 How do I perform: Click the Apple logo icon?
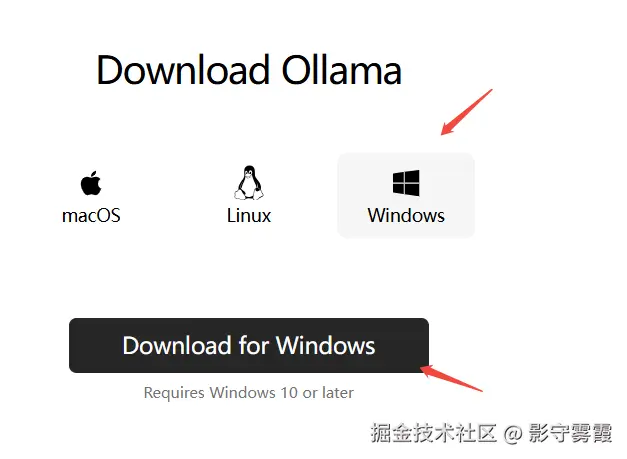(x=91, y=183)
